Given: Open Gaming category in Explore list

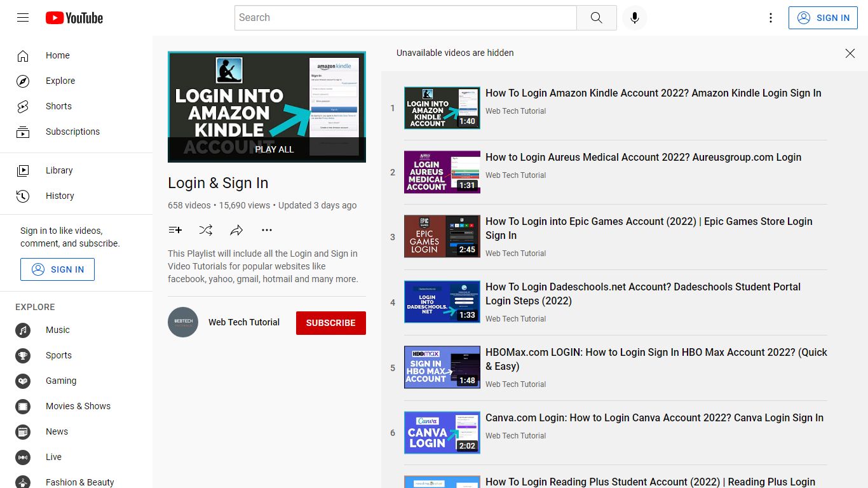Looking at the screenshot, I should coord(76,381).
